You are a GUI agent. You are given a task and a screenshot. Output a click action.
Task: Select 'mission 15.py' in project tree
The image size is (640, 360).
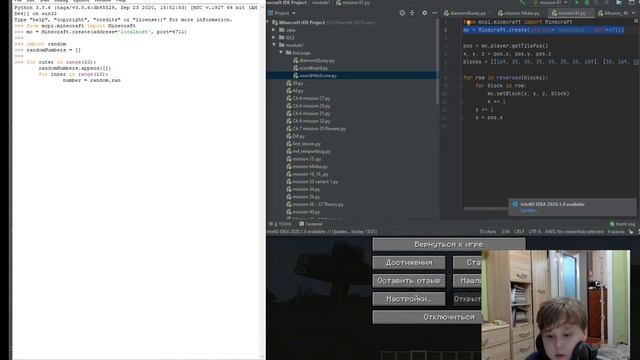pyautogui.click(x=303, y=159)
